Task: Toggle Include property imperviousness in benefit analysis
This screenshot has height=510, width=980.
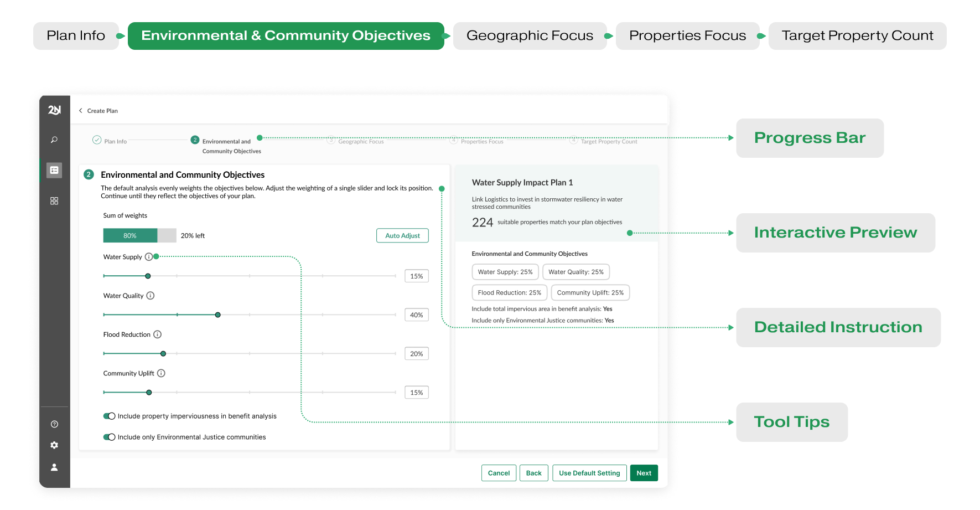Action: (109, 416)
